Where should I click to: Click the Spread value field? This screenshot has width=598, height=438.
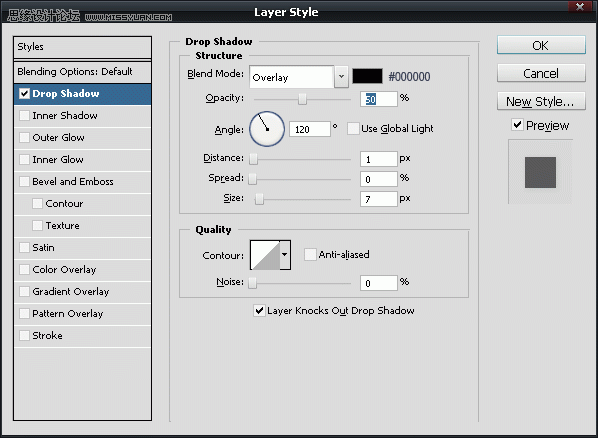tap(379, 179)
